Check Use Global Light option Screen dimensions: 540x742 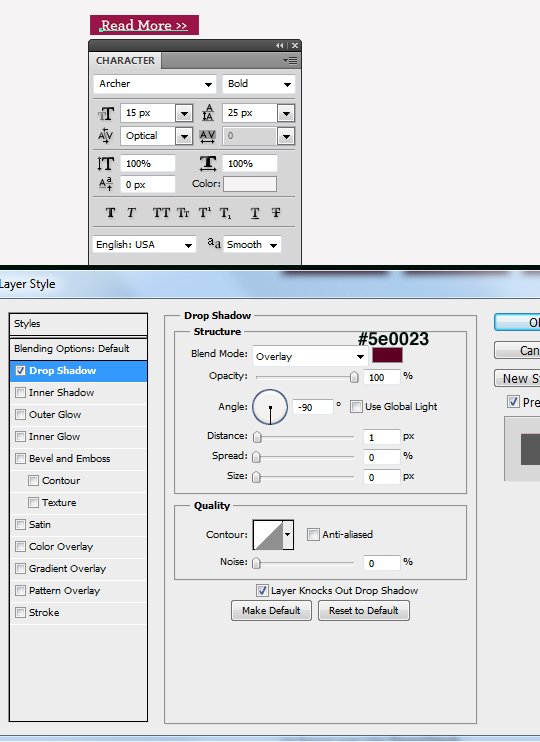click(x=356, y=406)
